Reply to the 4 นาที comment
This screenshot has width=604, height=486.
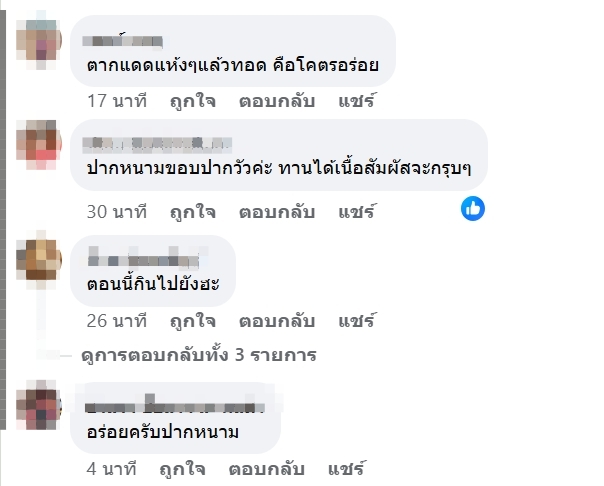pyautogui.click(x=267, y=467)
